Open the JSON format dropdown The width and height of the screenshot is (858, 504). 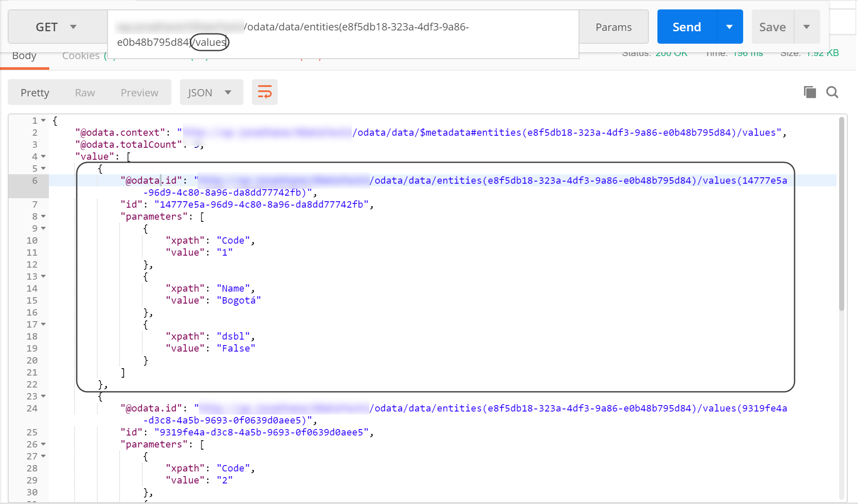[211, 92]
